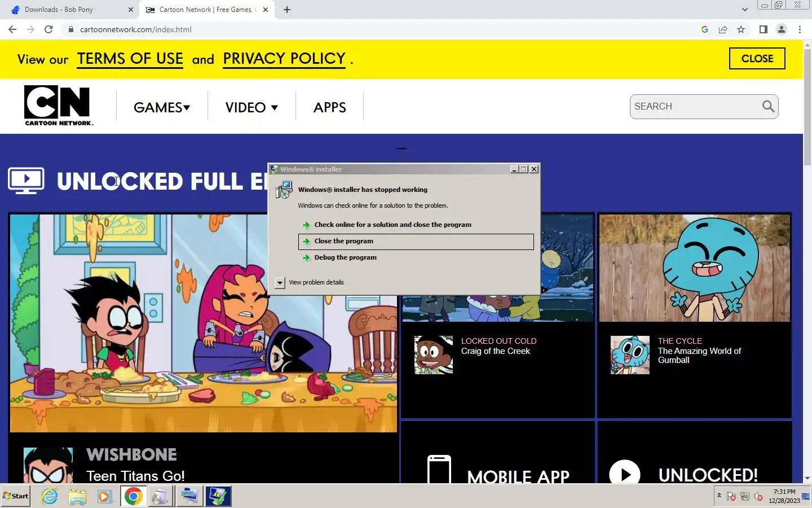Click the network tray icon

click(745, 497)
